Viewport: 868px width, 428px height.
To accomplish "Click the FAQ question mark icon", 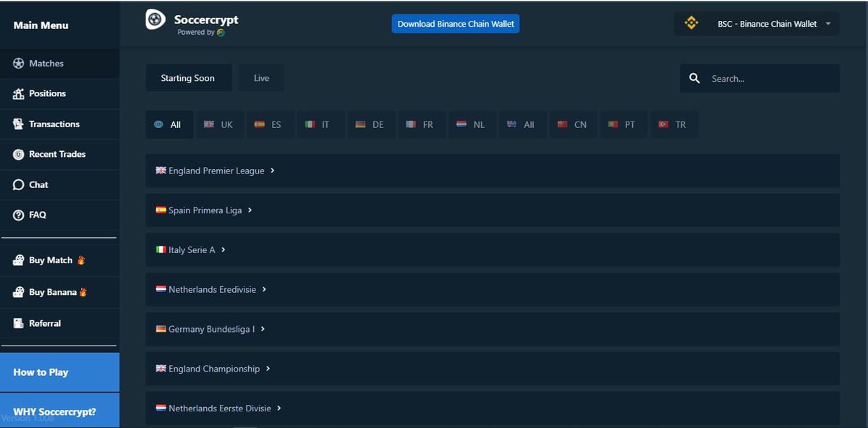I will pyautogui.click(x=19, y=215).
